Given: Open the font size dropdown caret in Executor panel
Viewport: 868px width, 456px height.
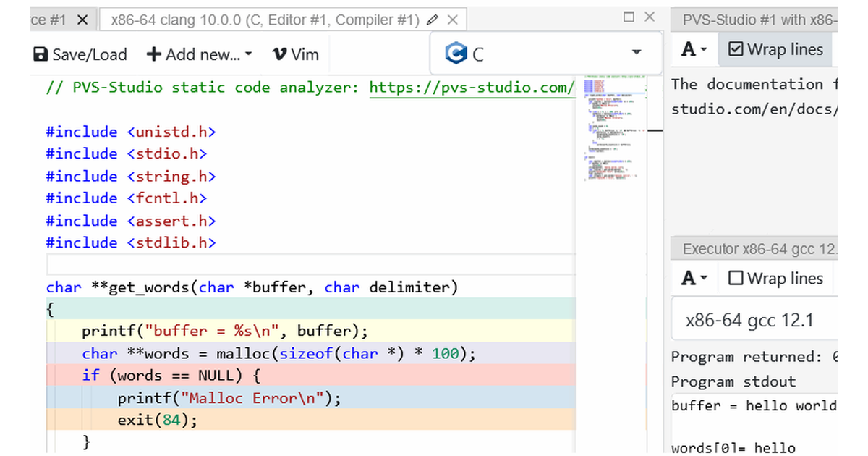Looking at the screenshot, I should pos(702,278).
